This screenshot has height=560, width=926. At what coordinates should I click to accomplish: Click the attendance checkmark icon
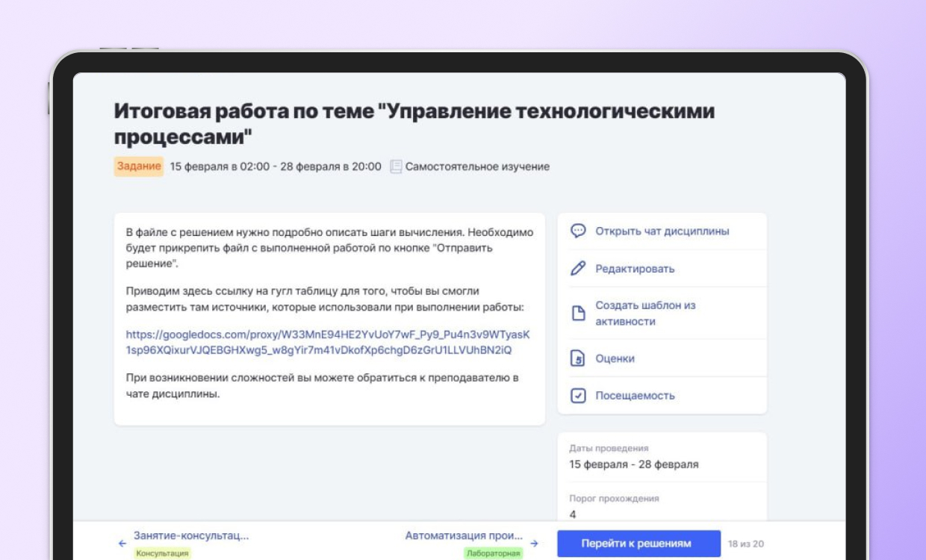click(578, 396)
